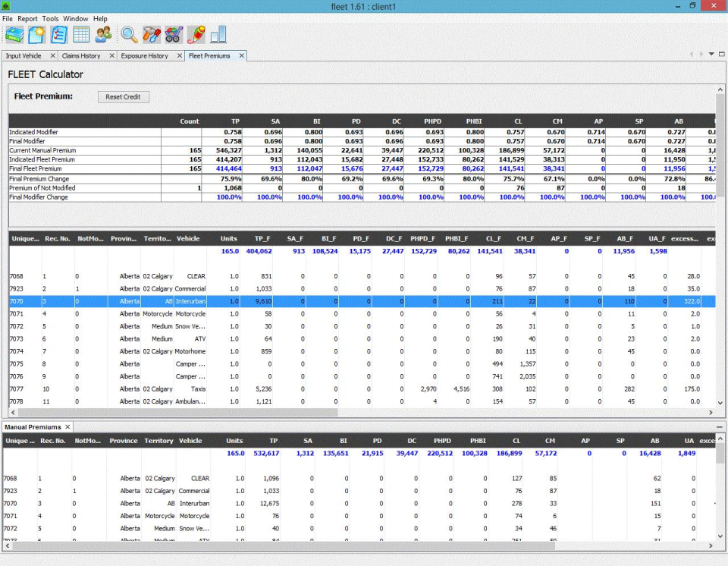Click the Current Manual Premium PHPD value 220,512

point(431,150)
